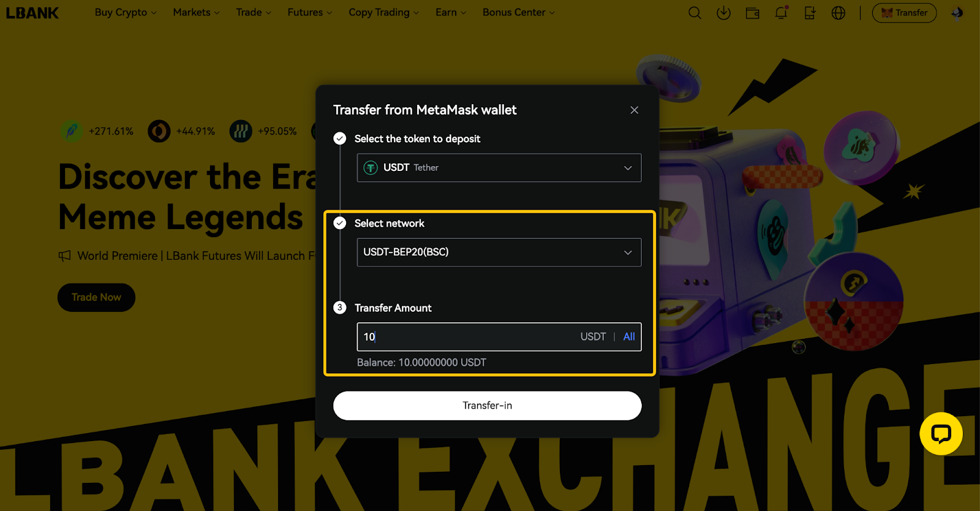Open the search magnifier icon
Image resolution: width=980 pixels, height=511 pixels.
[695, 13]
